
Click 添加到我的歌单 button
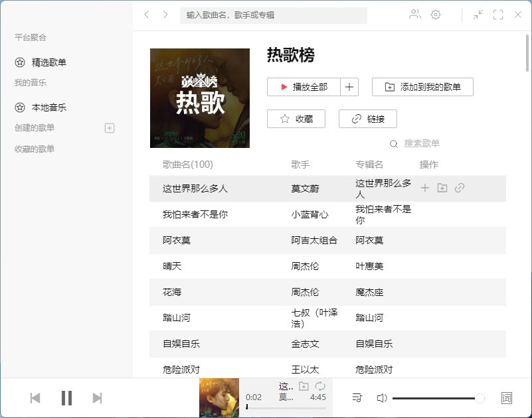point(422,86)
